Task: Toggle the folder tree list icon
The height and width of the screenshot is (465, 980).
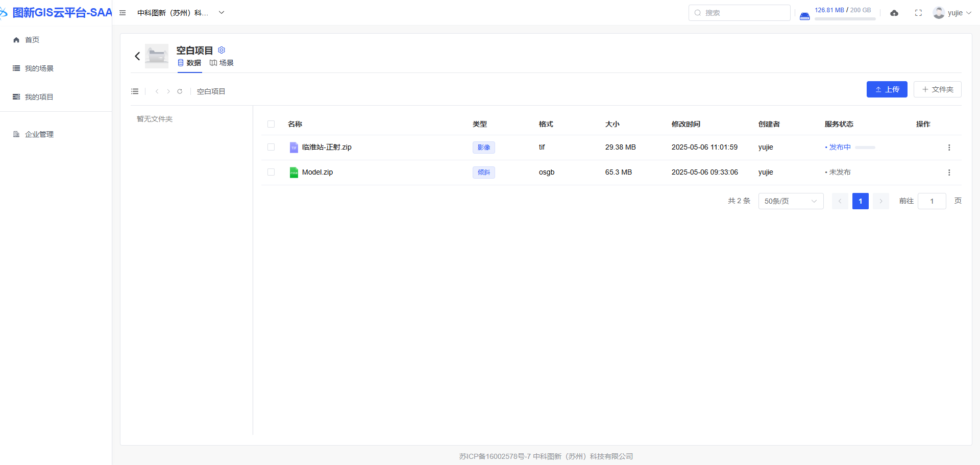Action: pyautogui.click(x=135, y=91)
